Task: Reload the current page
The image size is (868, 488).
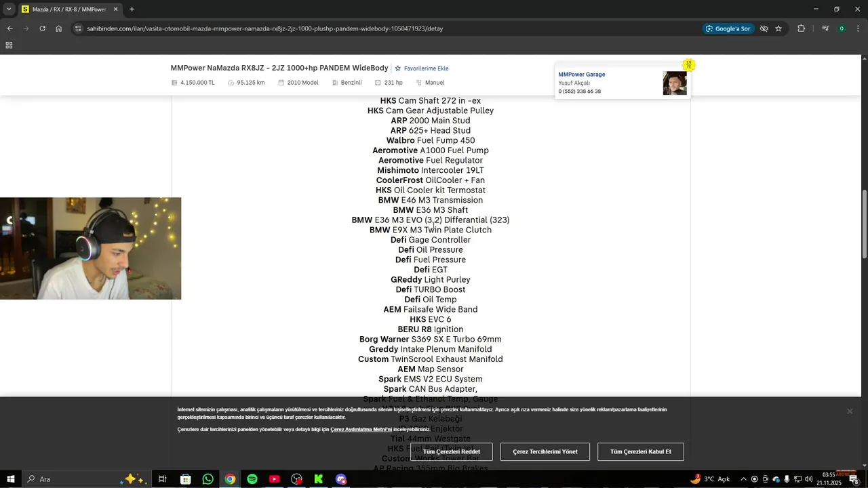Action: click(x=42, y=28)
